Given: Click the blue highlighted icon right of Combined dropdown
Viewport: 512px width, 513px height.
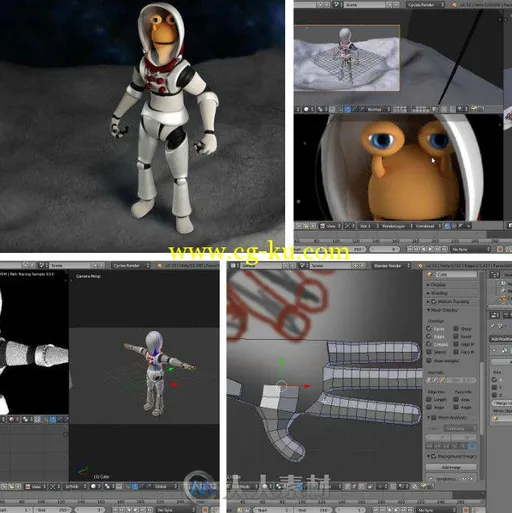Looking at the screenshot, I should tap(447, 226).
